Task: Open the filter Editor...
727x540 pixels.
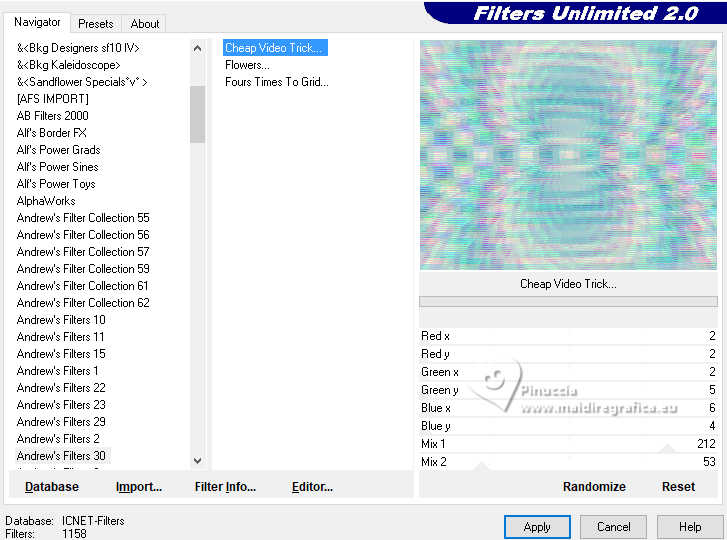Action: point(312,487)
